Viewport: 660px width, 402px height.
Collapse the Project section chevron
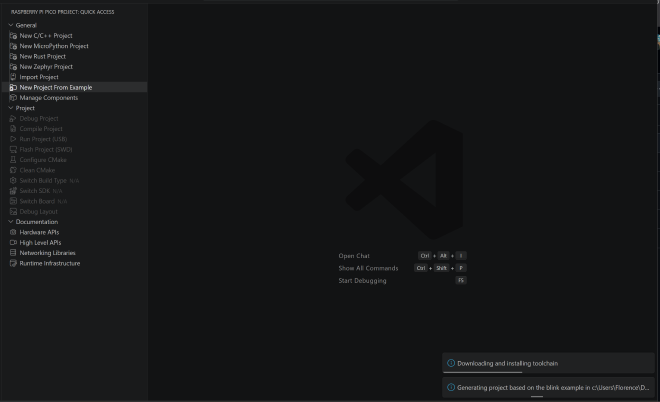[11, 108]
